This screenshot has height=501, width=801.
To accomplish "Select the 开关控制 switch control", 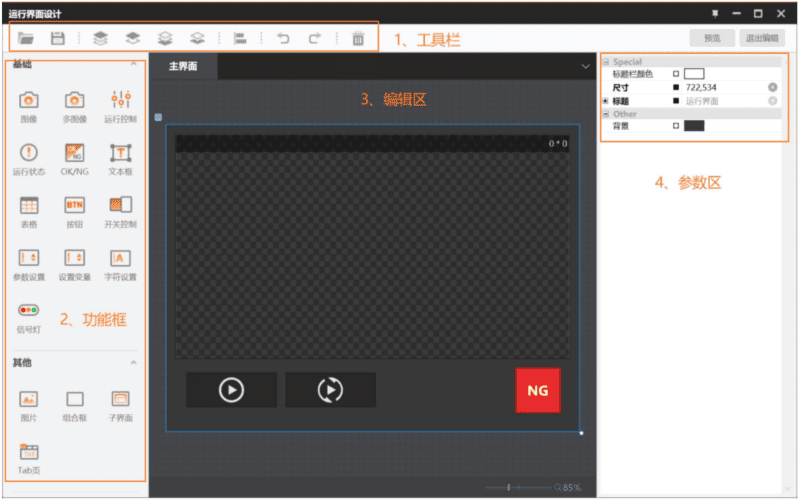I will [121, 211].
